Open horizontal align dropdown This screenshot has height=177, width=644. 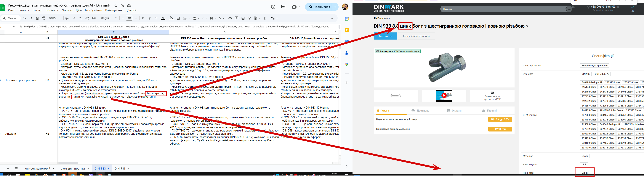pos(196,18)
